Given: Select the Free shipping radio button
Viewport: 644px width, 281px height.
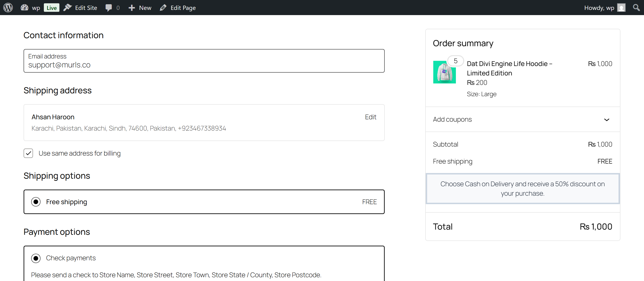Looking at the screenshot, I should [36, 202].
